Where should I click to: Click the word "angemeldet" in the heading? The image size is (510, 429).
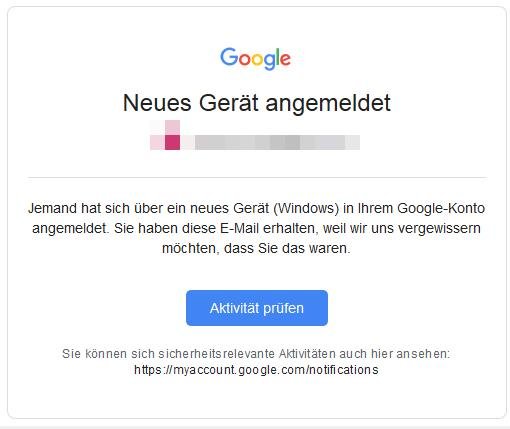pyautogui.click(x=328, y=104)
